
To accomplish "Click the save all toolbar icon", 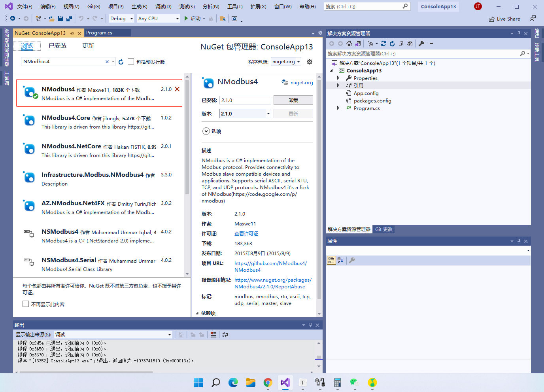I will coord(69,19).
